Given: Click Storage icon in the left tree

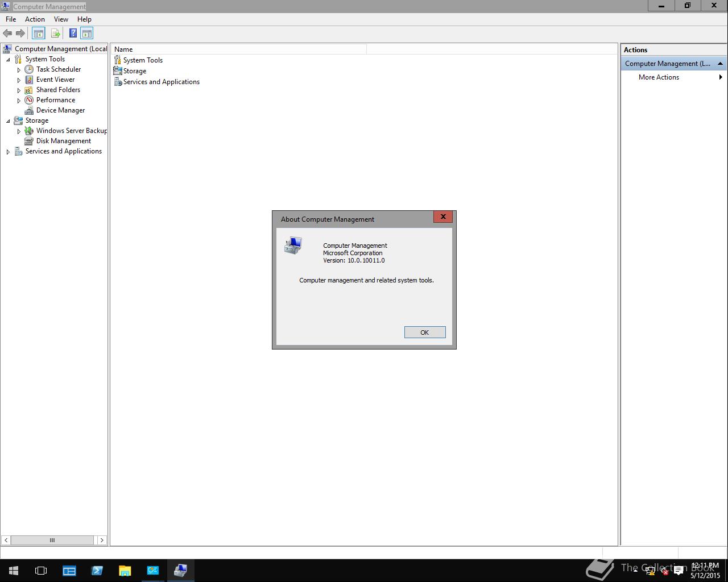Looking at the screenshot, I should point(18,120).
